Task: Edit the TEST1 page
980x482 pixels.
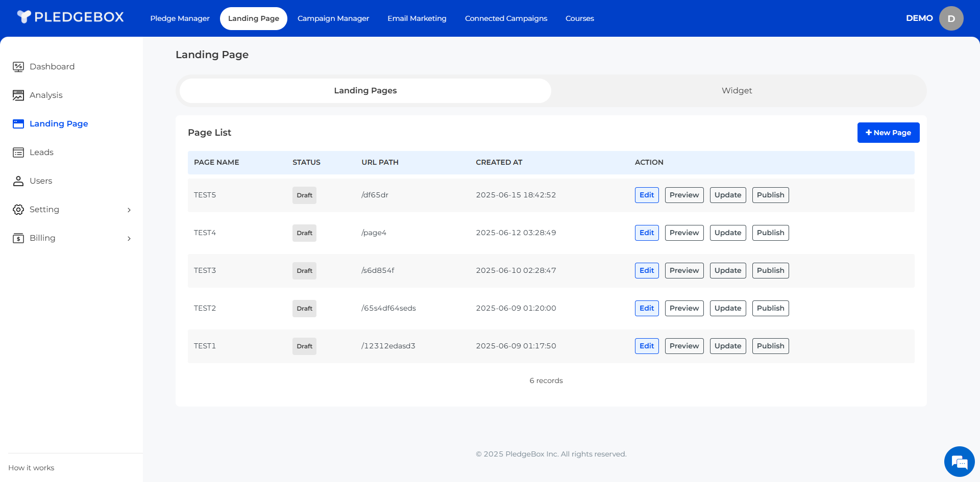Action: coord(647,346)
